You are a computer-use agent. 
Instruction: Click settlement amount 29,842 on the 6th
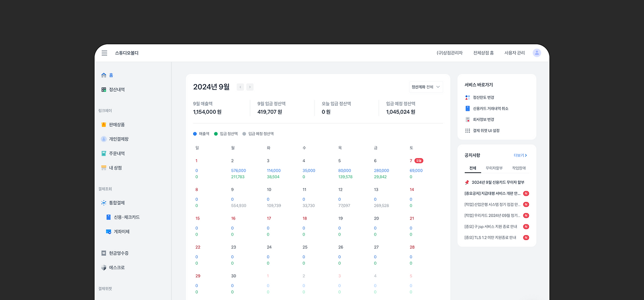[x=380, y=177]
